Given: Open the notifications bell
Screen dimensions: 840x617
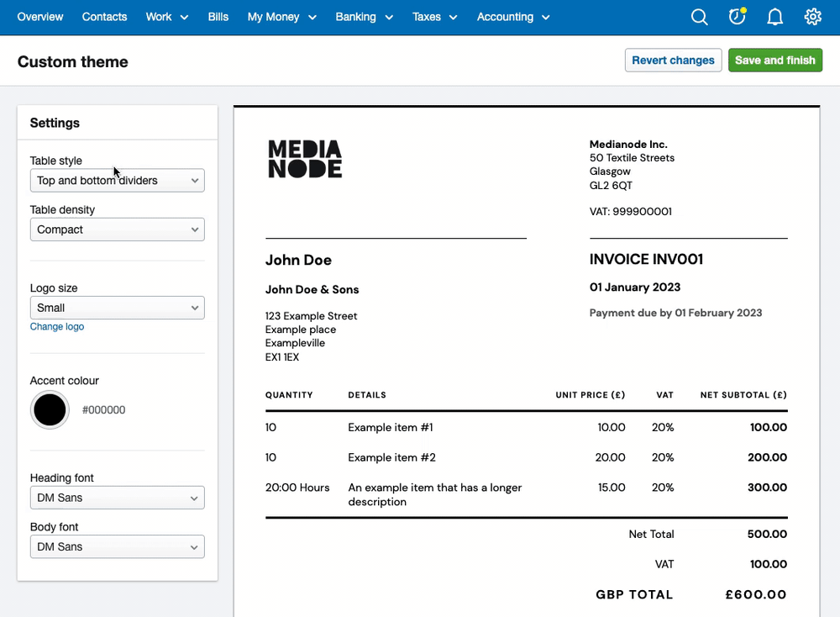Looking at the screenshot, I should coord(774,17).
